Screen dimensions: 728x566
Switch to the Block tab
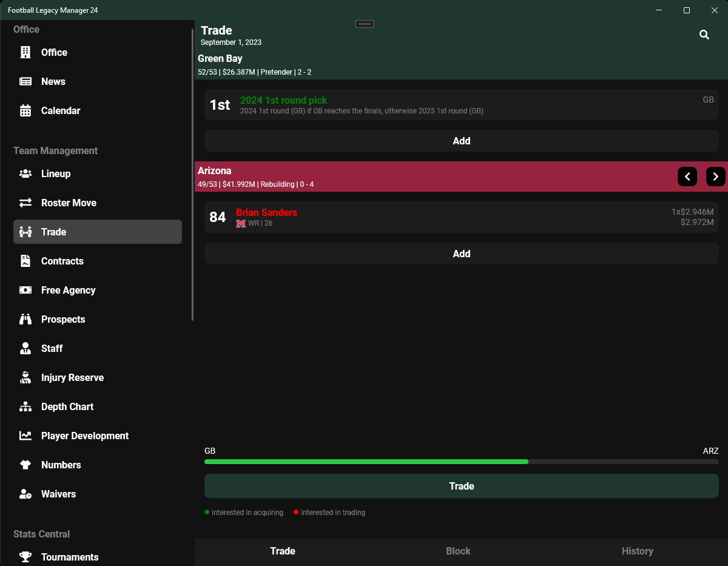(x=458, y=551)
